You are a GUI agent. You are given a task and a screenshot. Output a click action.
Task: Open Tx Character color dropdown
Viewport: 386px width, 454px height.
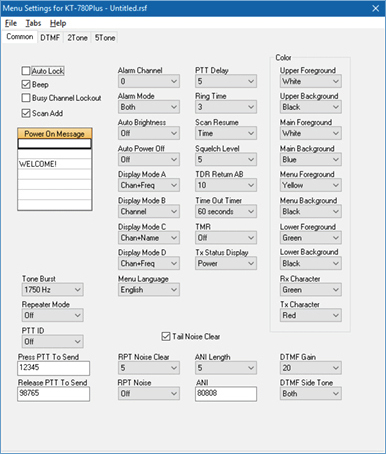[311, 315]
